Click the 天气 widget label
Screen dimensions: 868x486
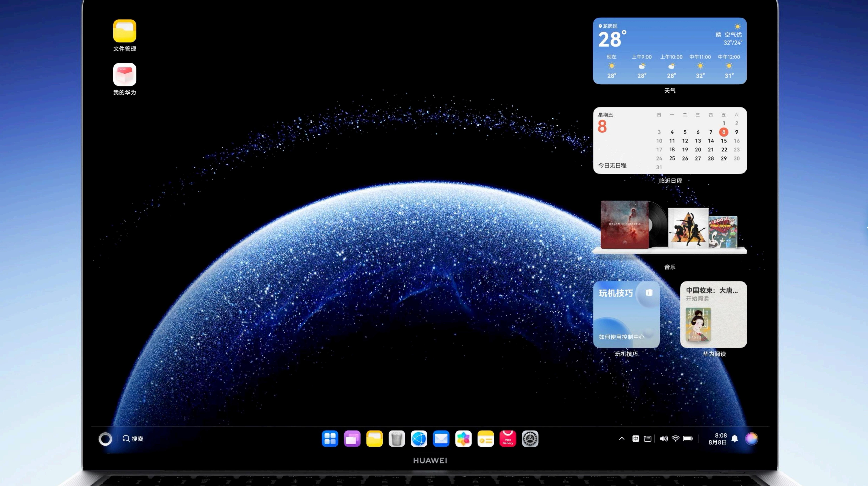pos(670,91)
